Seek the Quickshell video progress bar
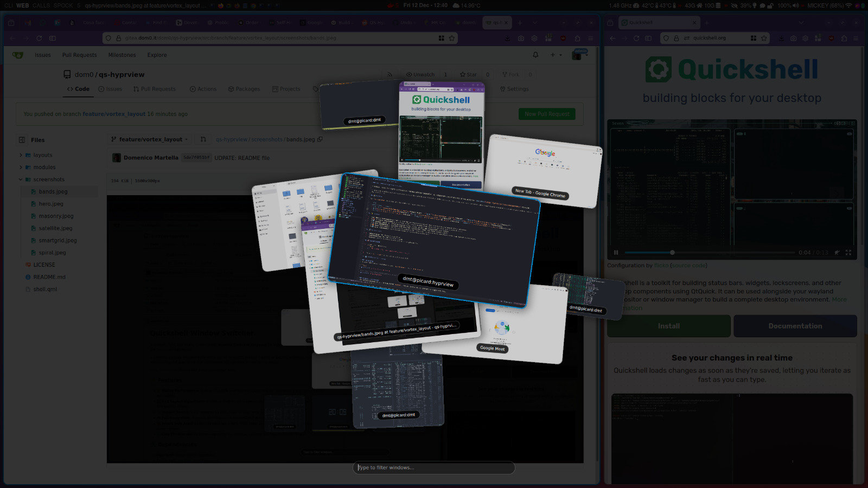 click(x=710, y=252)
